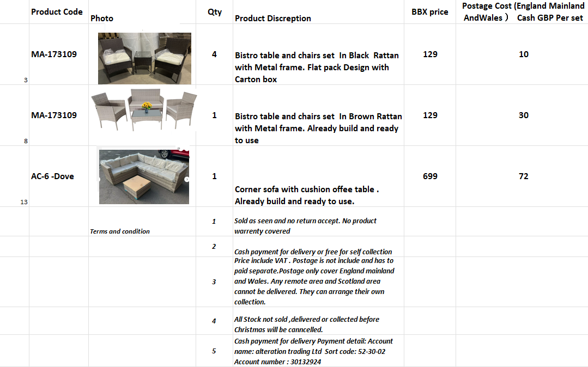588x367 pixels.
Task: Click the next arrow on sofa photo
Action: [x=186, y=179]
